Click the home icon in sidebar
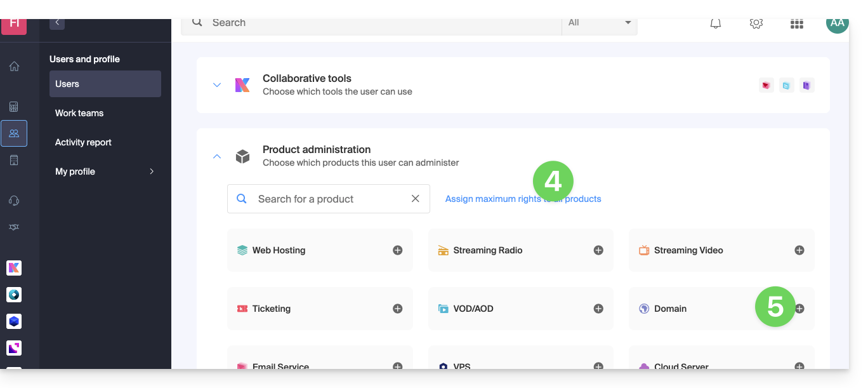The height and width of the screenshot is (388, 868). (14, 67)
